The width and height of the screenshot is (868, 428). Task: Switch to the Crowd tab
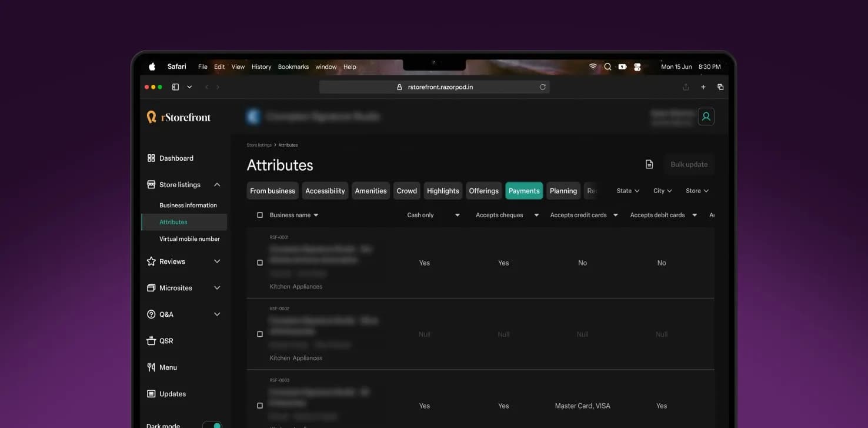407,191
